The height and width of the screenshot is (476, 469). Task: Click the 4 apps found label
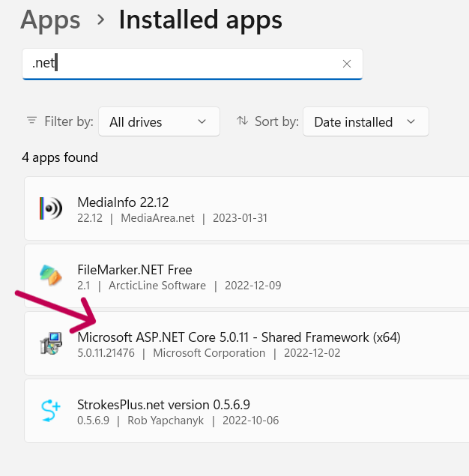(x=60, y=157)
